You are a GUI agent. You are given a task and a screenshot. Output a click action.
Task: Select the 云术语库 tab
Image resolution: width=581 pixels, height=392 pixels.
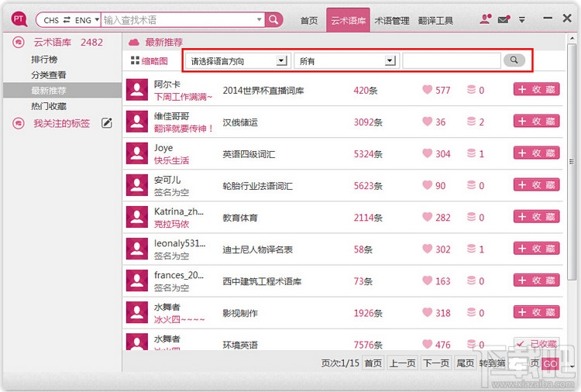(x=349, y=21)
